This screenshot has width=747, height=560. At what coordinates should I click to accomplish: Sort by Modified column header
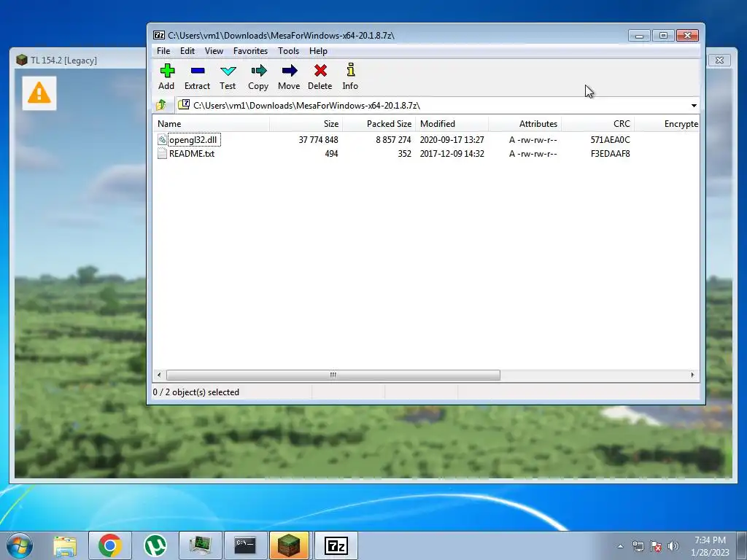pyautogui.click(x=452, y=124)
